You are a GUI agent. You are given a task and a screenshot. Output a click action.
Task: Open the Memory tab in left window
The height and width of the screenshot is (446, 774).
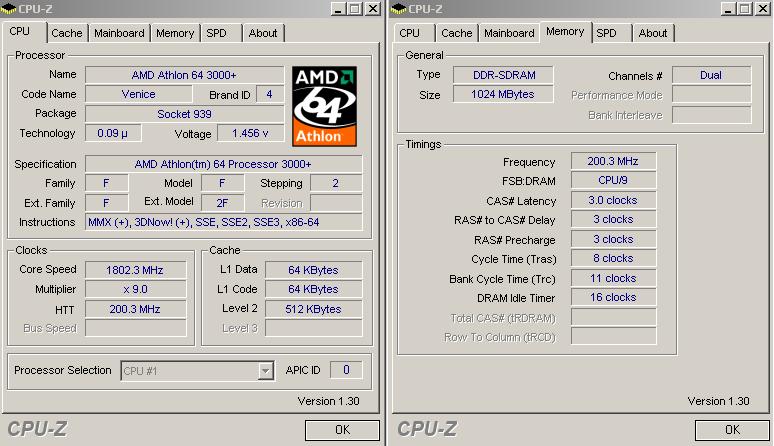tap(175, 33)
